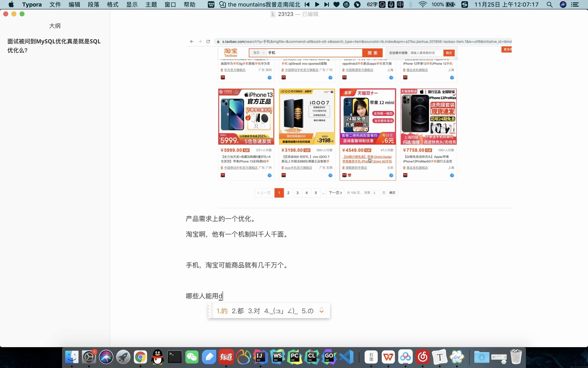The height and width of the screenshot is (368, 588).
Task: Click the document proxy icon beside 23123
Action: coord(273,14)
